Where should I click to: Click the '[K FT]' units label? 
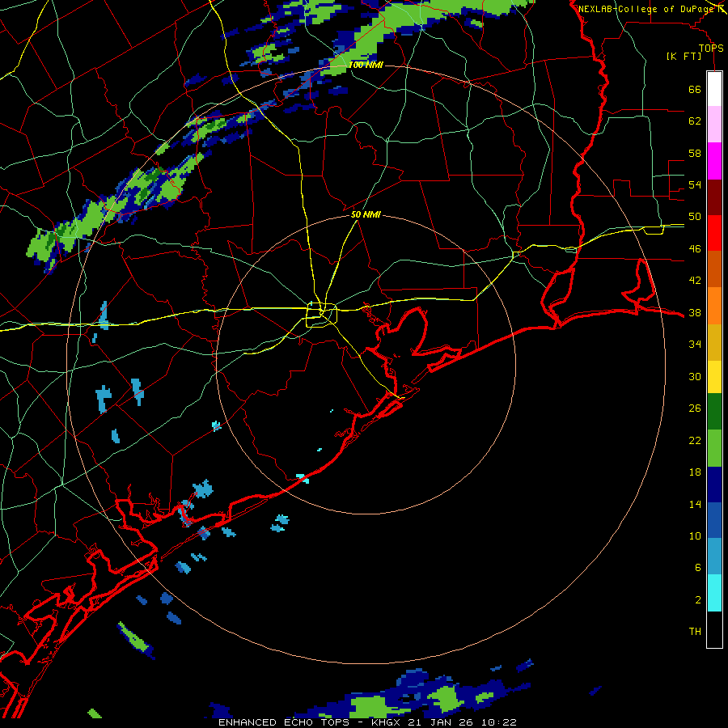pyautogui.click(x=684, y=56)
